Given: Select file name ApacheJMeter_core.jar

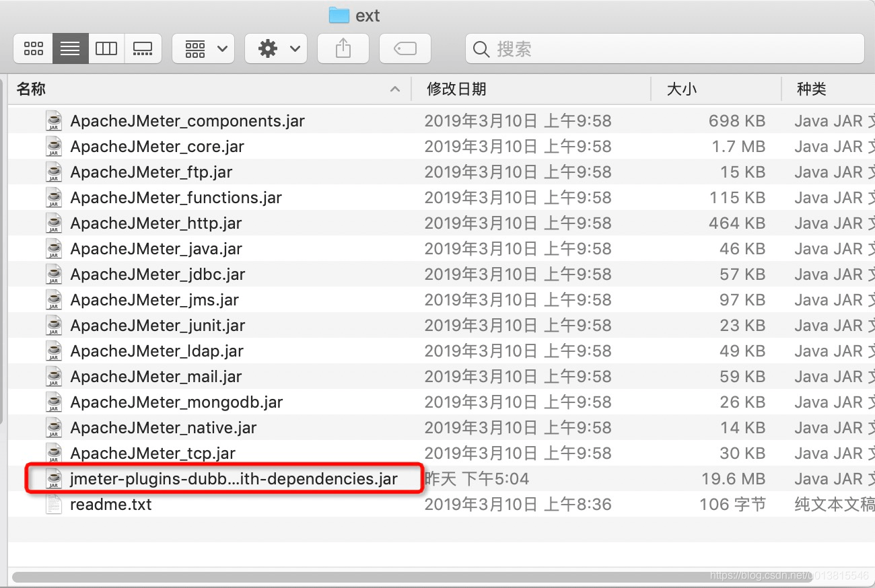Looking at the screenshot, I should 157,147.
